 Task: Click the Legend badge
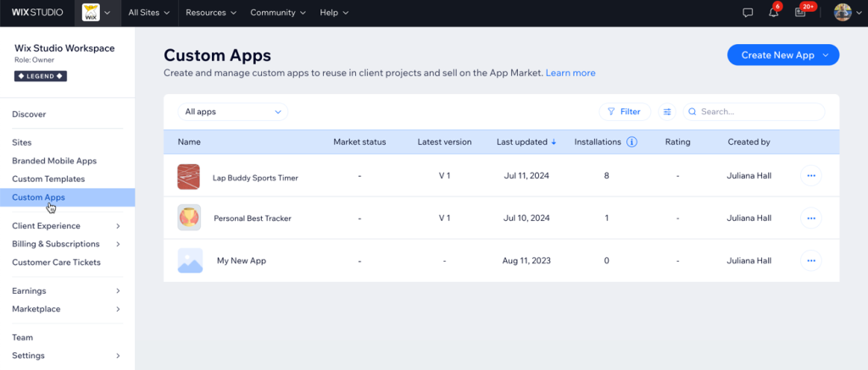(41, 75)
